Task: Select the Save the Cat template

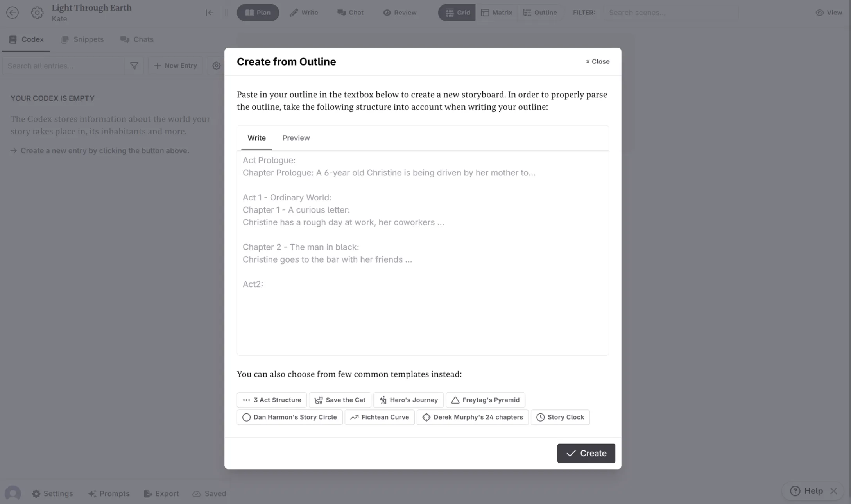Action: pos(340,400)
